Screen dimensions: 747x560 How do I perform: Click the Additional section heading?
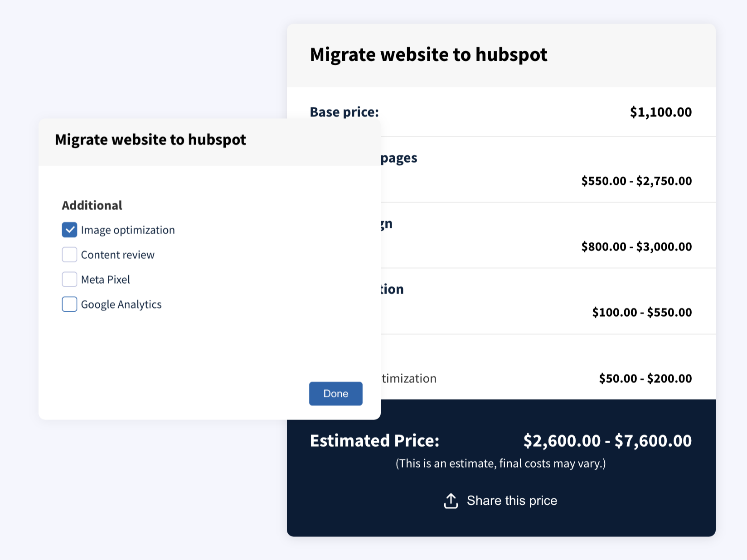pos(92,206)
